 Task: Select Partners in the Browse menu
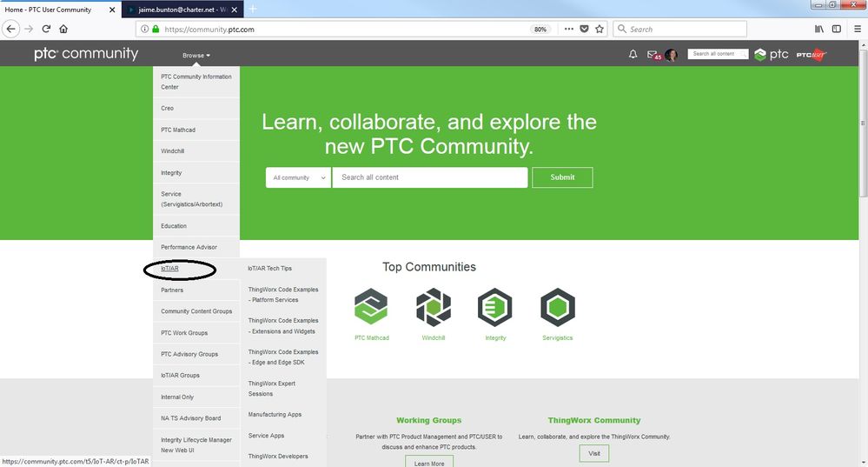[196, 290]
